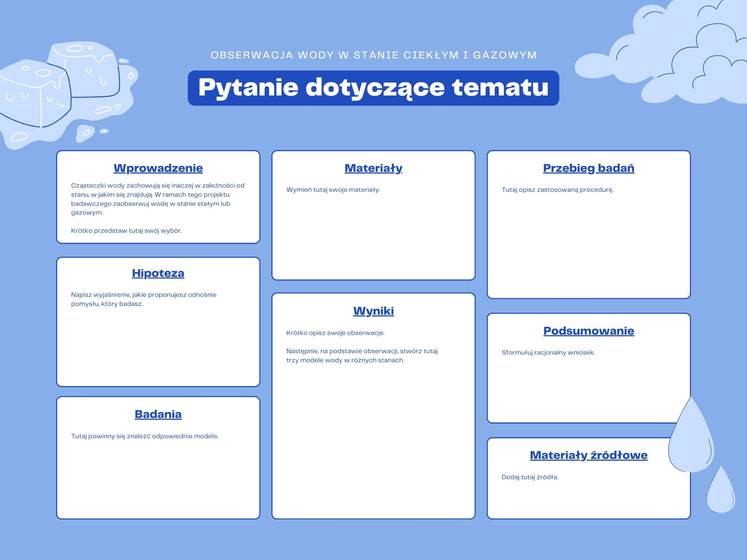
Task: Click the 'Pytanie dotyczące tematu' title banner
Action: click(373, 88)
